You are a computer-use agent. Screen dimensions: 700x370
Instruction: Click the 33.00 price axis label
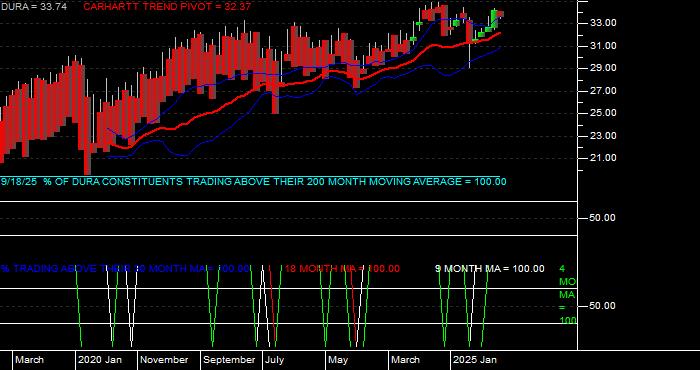click(x=604, y=23)
